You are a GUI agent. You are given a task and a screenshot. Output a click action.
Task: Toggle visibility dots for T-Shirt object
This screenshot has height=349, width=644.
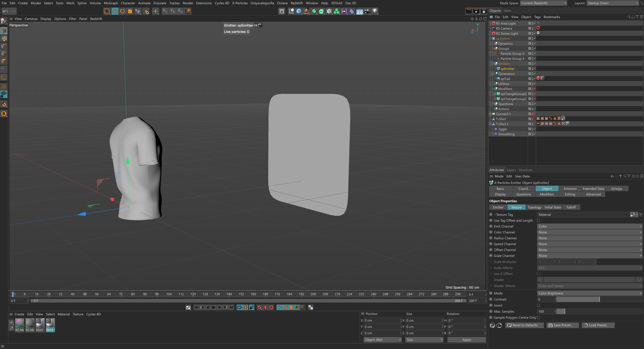(533, 119)
